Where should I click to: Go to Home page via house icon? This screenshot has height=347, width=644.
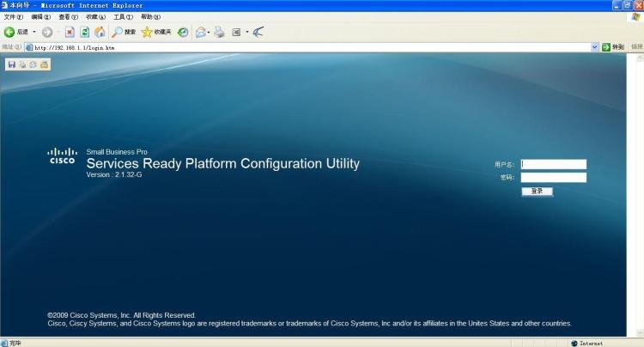pyautogui.click(x=100, y=32)
